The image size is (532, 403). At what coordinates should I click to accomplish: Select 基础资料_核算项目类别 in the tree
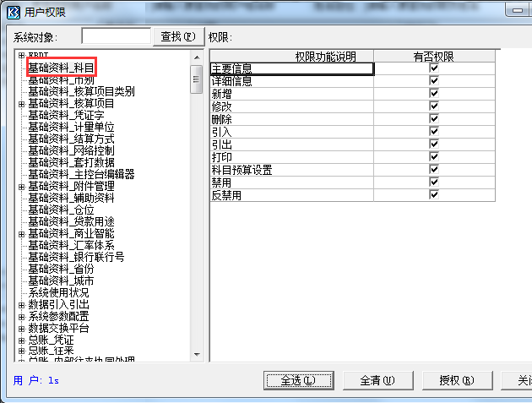point(81,91)
